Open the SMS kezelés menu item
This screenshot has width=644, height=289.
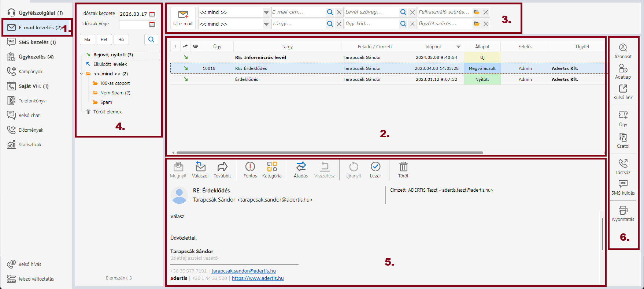(37, 42)
